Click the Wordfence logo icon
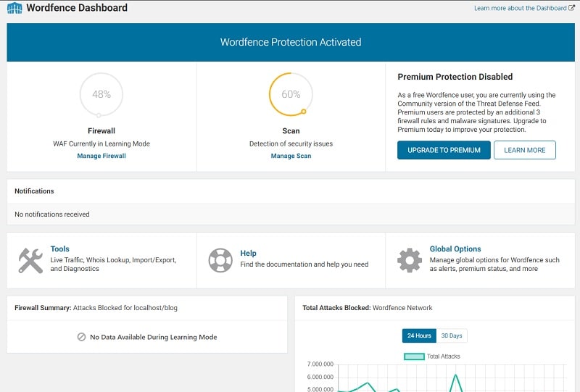This screenshot has width=580, height=392. pos(14,9)
